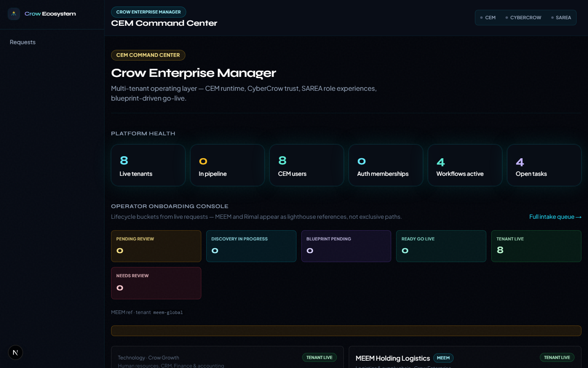Screen dimensions: 588x368
Task: Select the Pending Review bucket
Action: tap(156, 246)
